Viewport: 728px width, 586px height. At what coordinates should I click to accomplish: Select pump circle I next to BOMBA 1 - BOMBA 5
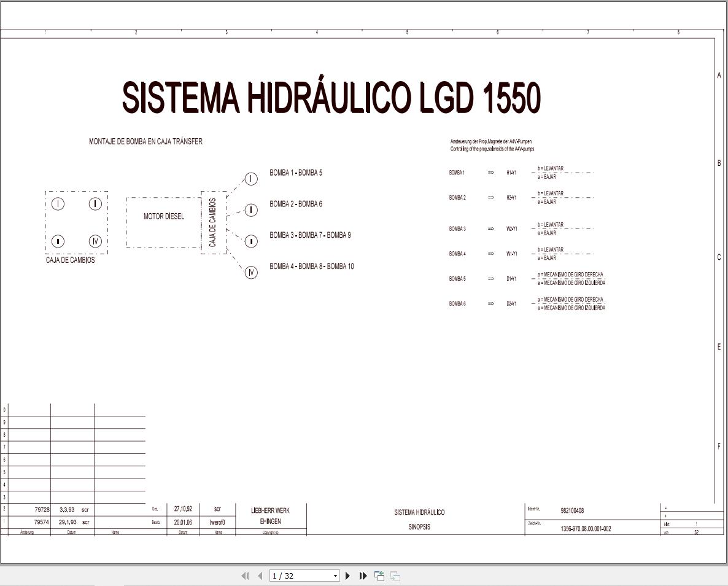tap(250, 179)
